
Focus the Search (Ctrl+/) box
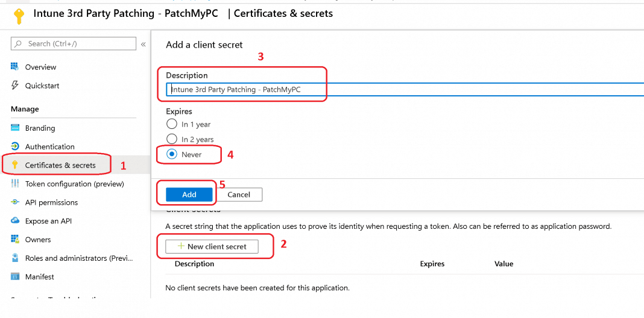click(74, 43)
